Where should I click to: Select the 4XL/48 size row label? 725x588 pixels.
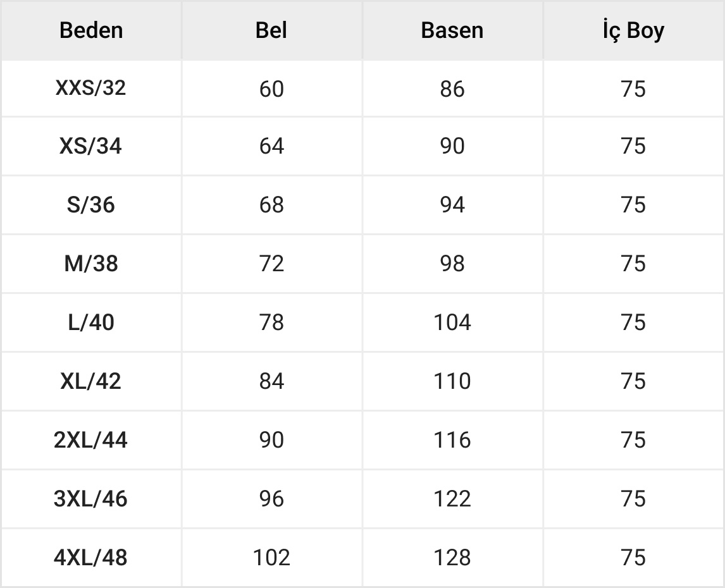click(91, 558)
